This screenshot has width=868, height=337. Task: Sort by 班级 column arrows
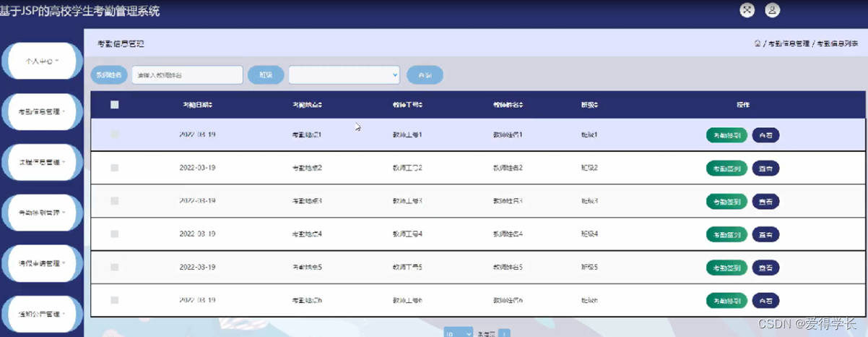(596, 105)
